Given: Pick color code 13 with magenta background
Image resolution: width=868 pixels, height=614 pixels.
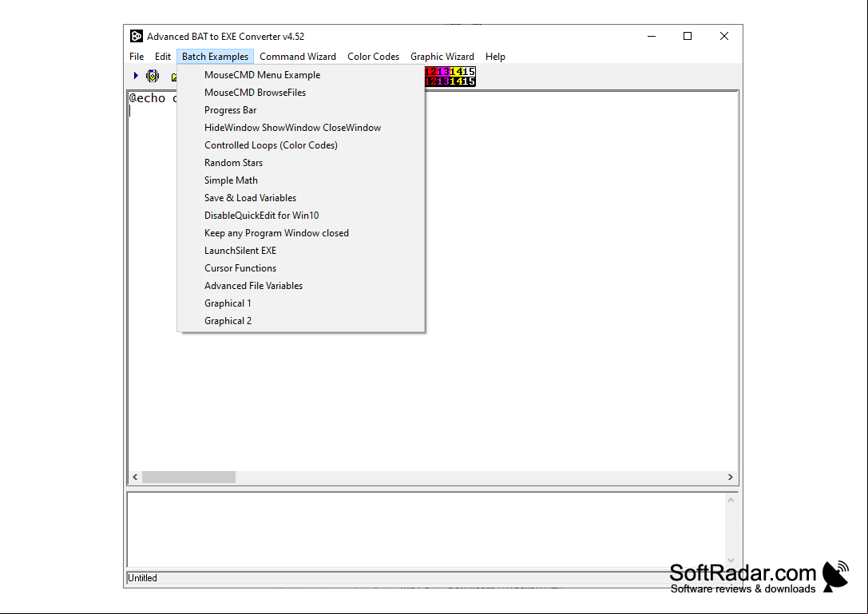Looking at the screenshot, I should coord(443,71).
